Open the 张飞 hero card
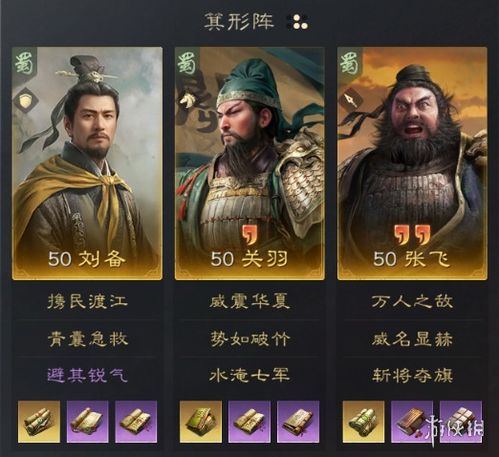The height and width of the screenshot is (457, 499). click(412, 163)
